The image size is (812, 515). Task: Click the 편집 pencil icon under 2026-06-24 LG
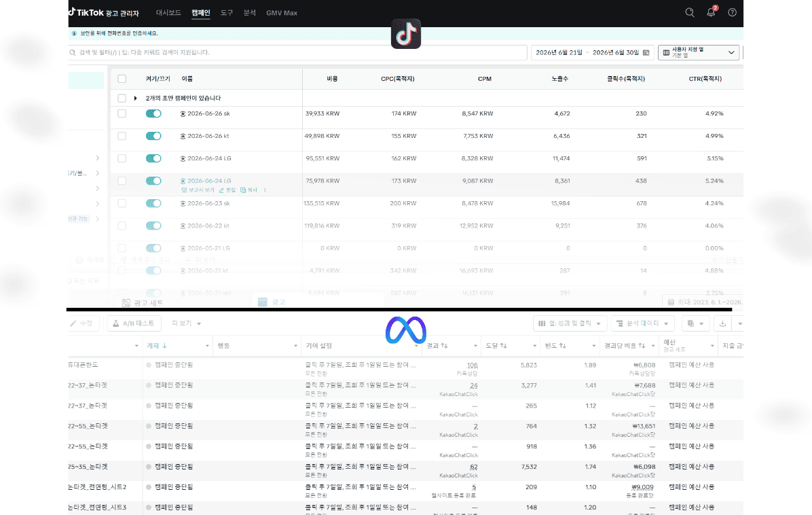click(221, 190)
